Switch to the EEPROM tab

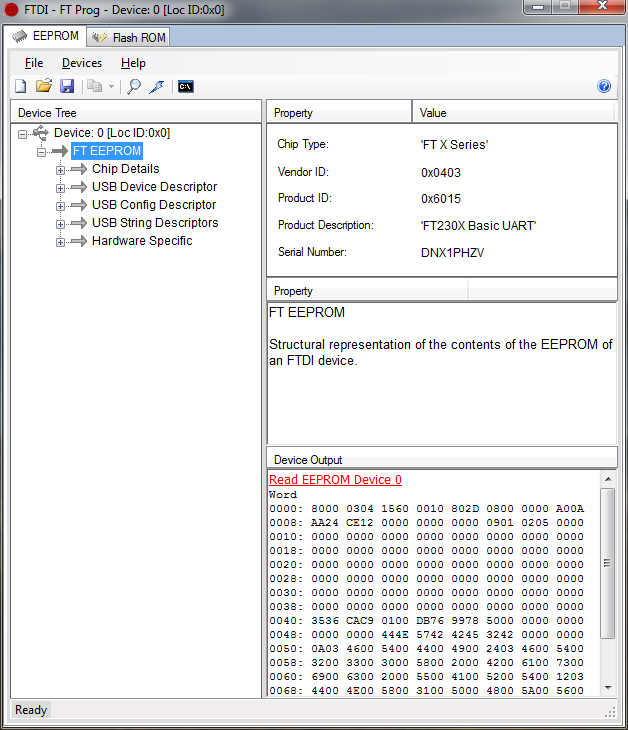point(45,36)
